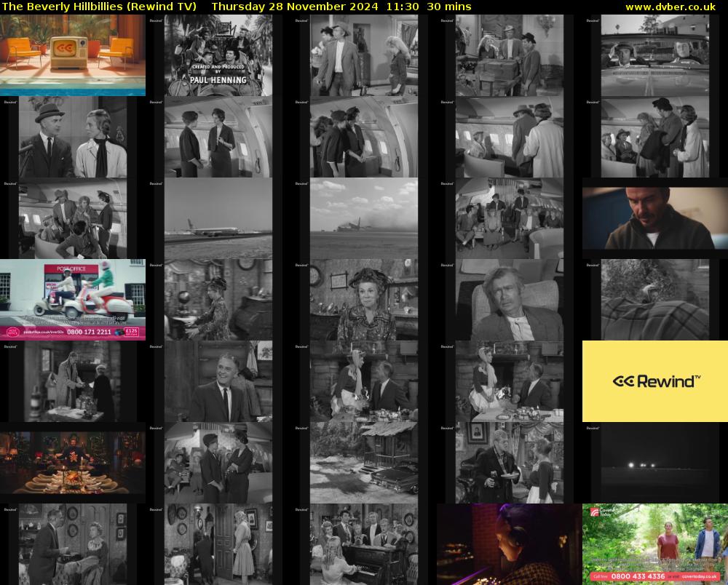Click the '11:30' time text
Image resolution: width=728 pixels, height=585 pixels.
point(404,7)
